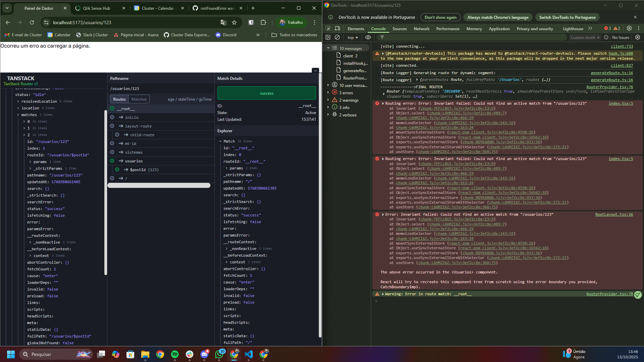Image resolution: width=644 pixels, height=362 pixels.
Task: Open Visual Studio Code from the taskbar
Action: tap(249, 354)
